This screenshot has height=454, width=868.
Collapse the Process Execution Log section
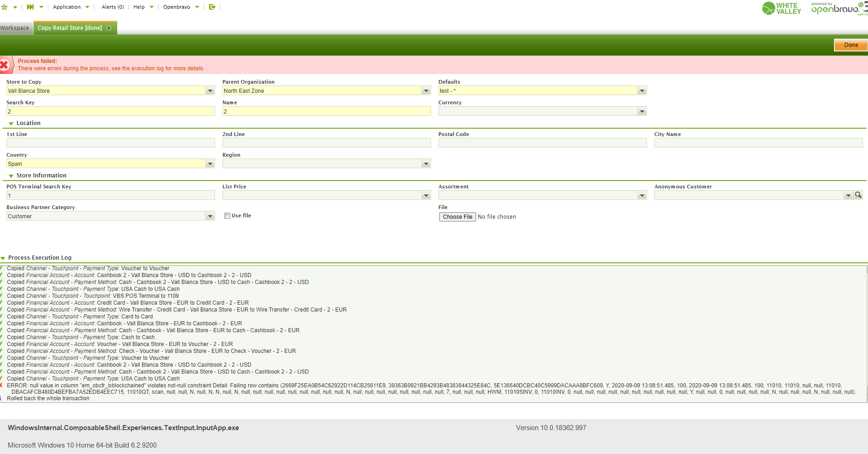pos(3,258)
